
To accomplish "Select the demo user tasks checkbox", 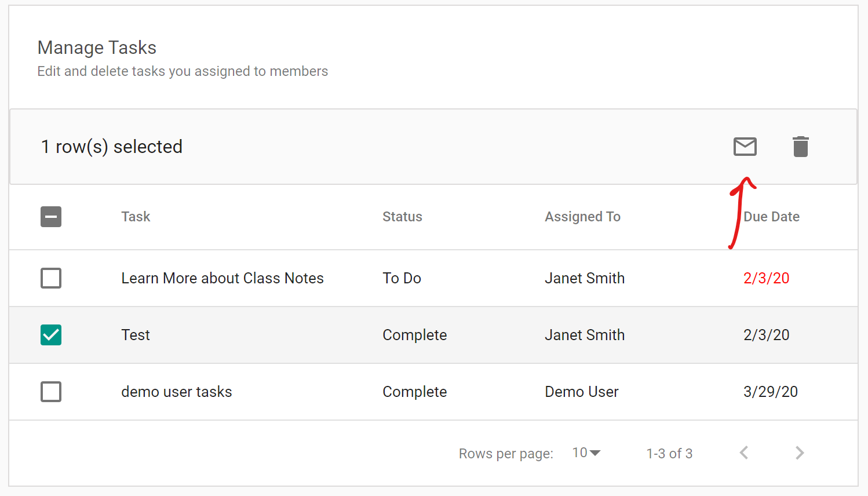I will click(51, 392).
